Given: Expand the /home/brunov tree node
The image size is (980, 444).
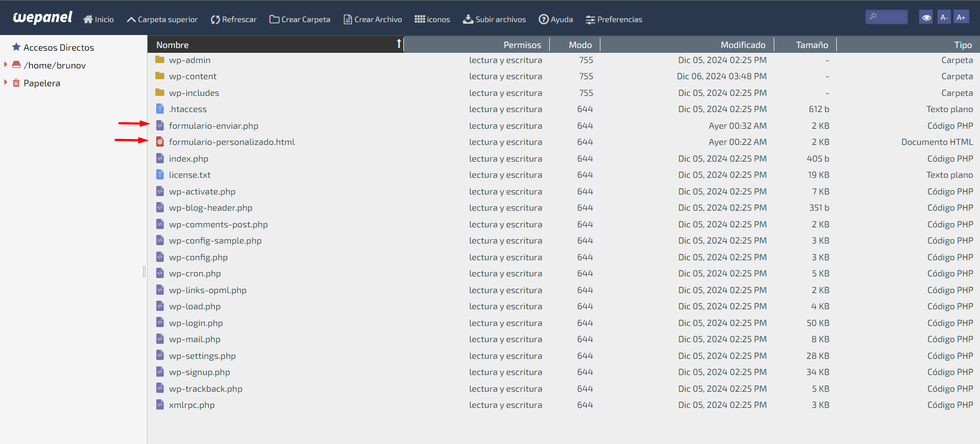Looking at the screenshot, I should [x=6, y=65].
